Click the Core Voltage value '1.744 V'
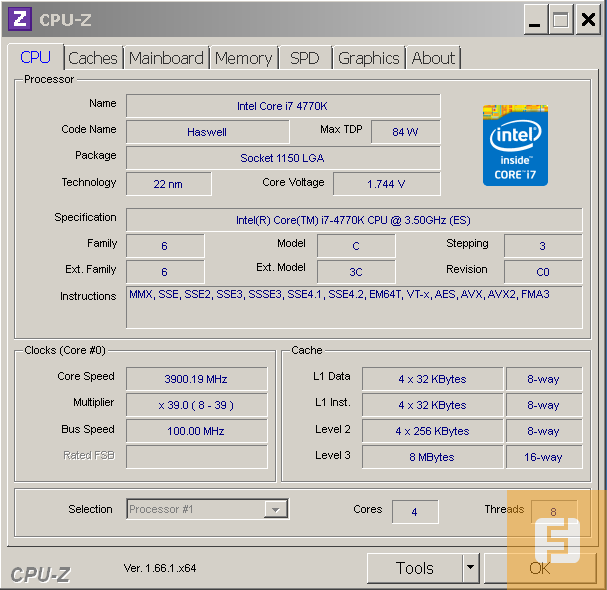This screenshot has width=607, height=590. 386,184
